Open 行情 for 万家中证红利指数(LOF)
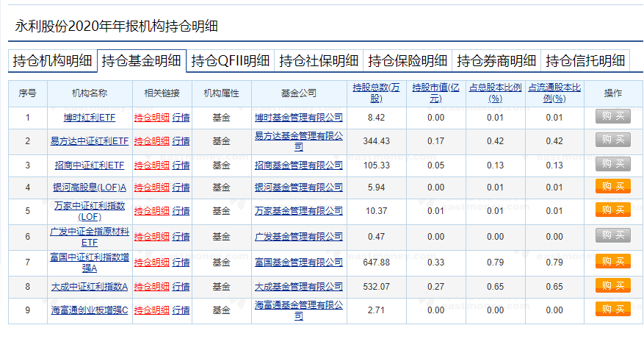 pyautogui.click(x=181, y=211)
